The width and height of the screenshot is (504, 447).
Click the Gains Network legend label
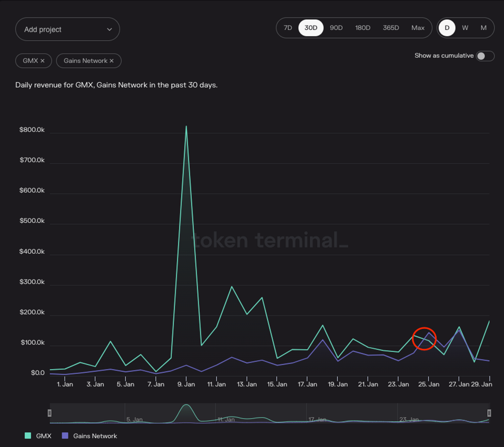point(95,436)
